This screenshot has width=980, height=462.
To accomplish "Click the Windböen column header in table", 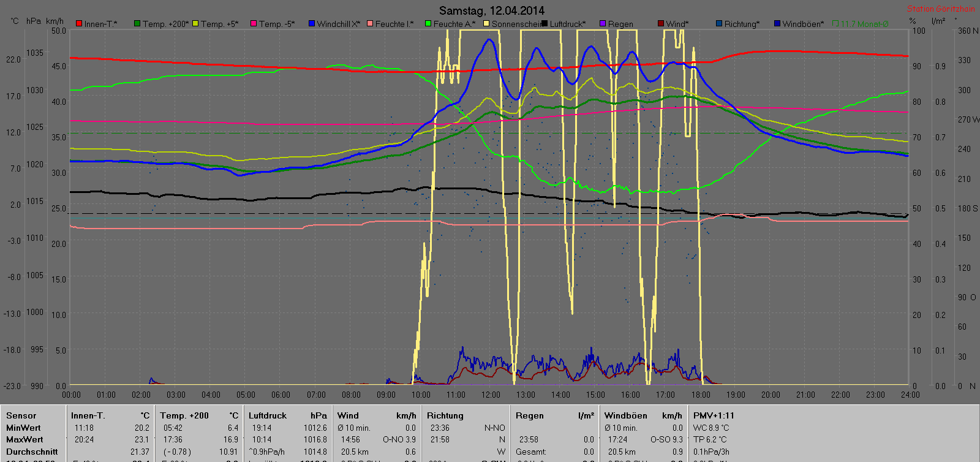I will tap(625, 415).
